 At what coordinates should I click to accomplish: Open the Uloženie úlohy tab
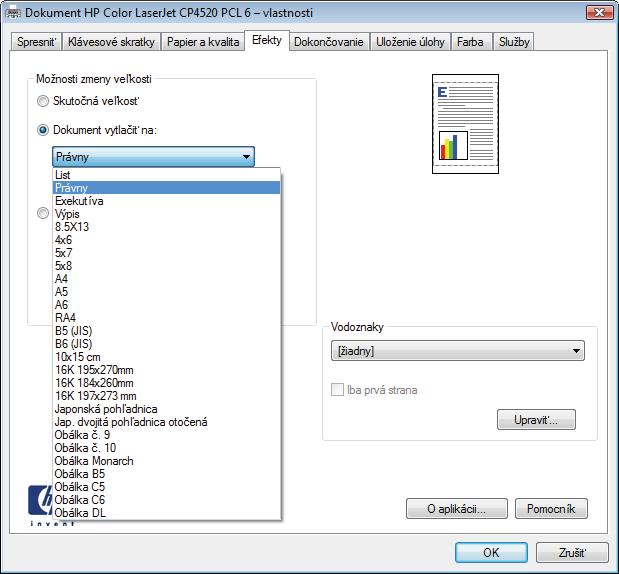(x=410, y=42)
